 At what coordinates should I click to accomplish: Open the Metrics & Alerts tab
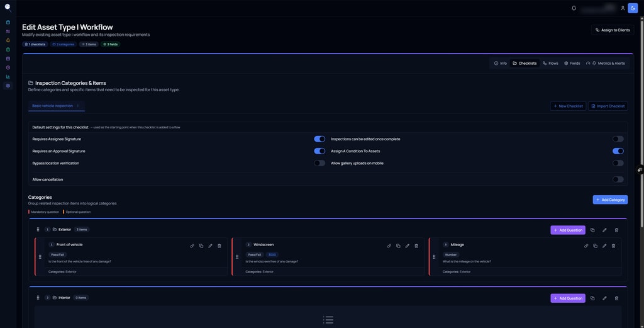tap(606, 64)
